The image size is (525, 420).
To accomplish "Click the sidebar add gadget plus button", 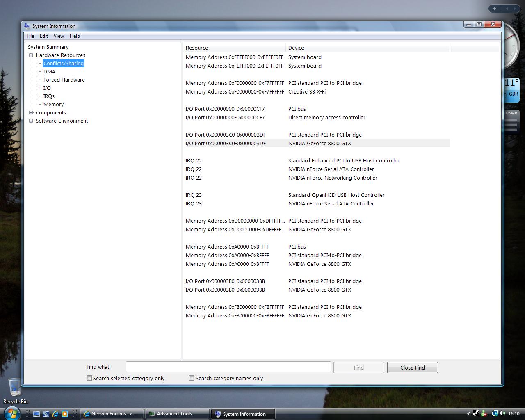I will point(494,9).
